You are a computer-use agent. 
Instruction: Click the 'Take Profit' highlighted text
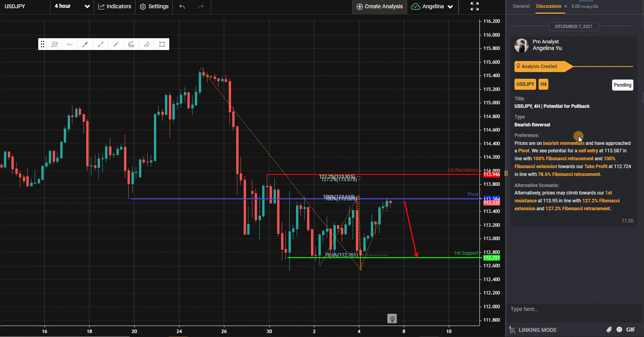coord(596,167)
